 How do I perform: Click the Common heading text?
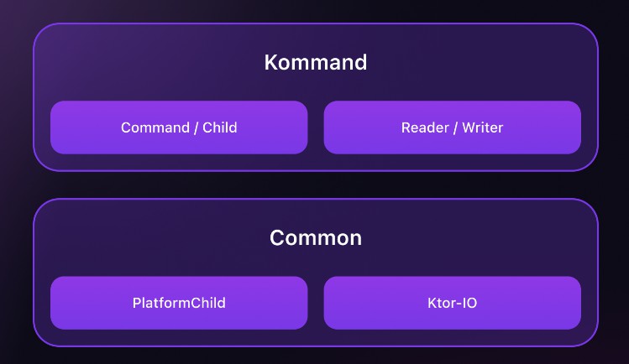316,238
